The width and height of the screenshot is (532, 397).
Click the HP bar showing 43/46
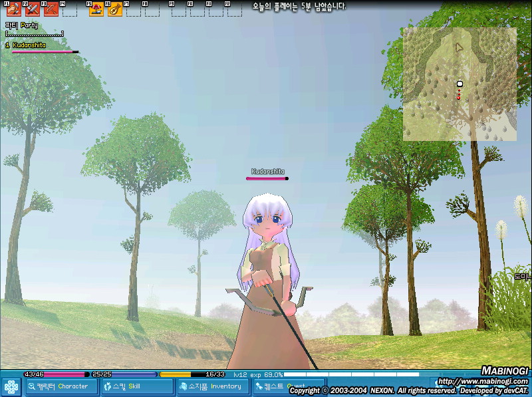click(x=57, y=374)
